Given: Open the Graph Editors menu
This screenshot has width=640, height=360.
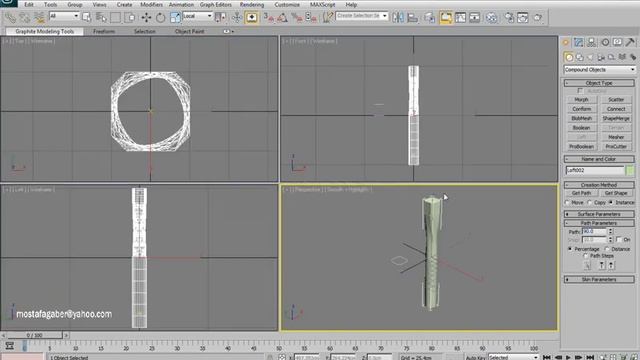Looking at the screenshot, I should point(216,4).
